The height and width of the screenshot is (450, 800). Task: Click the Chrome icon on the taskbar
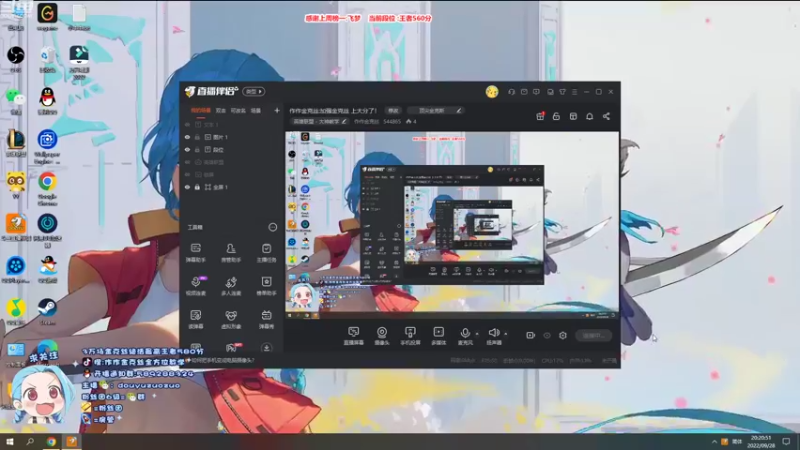(51, 441)
